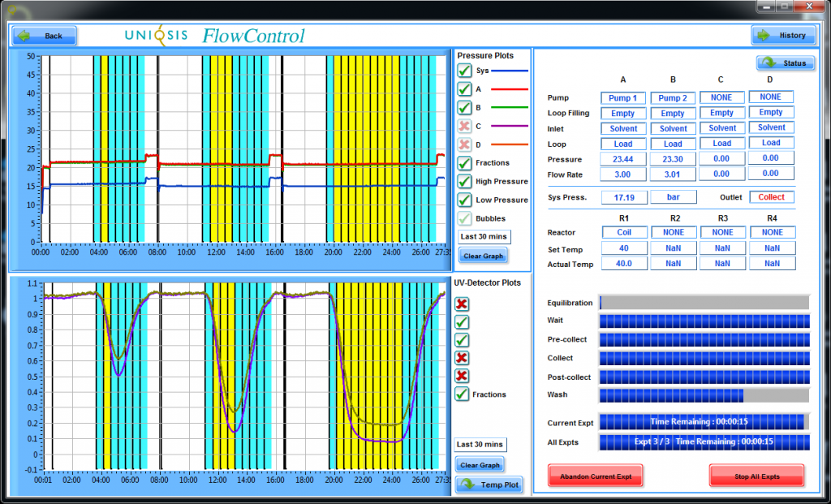Enable trace C in Pressure Plots

pyautogui.click(x=464, y=126)
